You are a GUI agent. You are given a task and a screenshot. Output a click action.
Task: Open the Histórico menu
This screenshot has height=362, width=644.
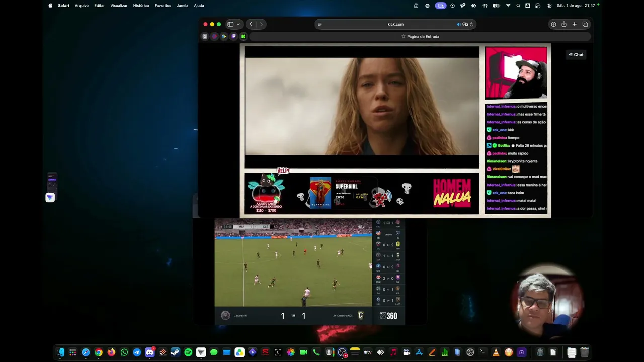(x=141, y=6)
